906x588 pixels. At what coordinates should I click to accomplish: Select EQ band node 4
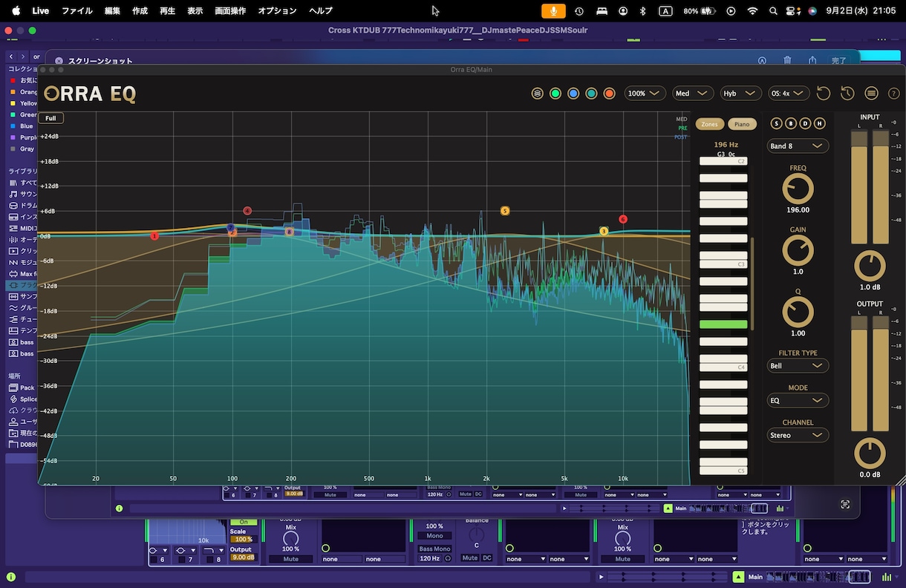tap(247, 211)
